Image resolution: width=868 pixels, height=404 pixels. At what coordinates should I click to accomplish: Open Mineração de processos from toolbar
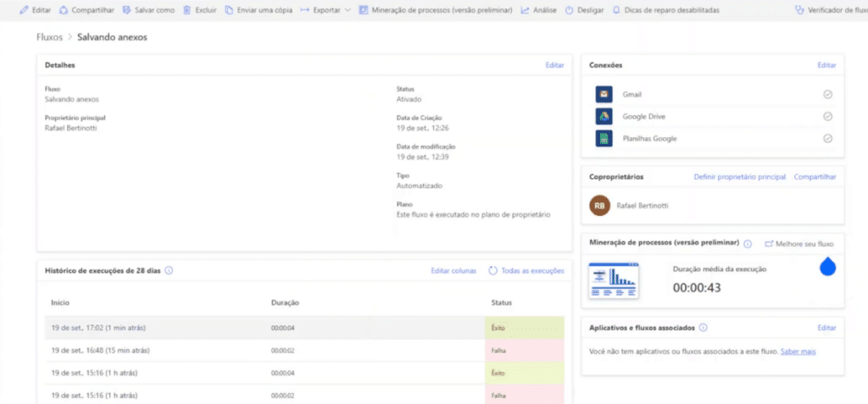pyautogui.click(x=436, y=10)
